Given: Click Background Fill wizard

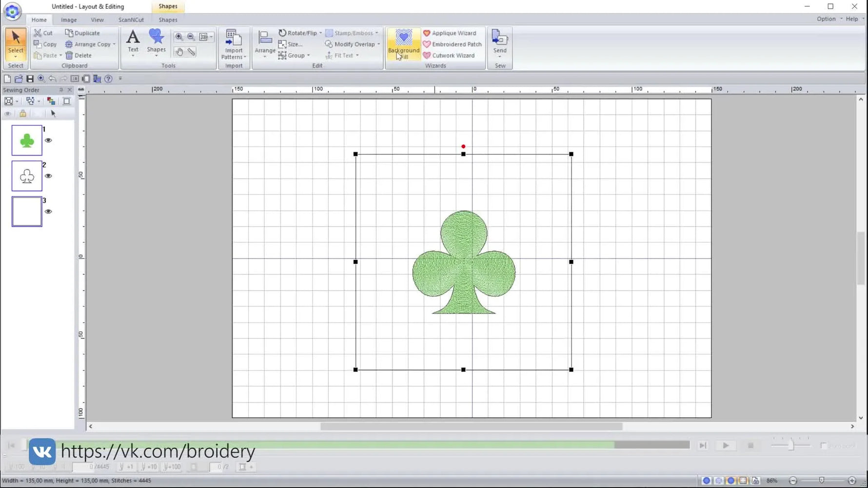Looking at the screenshot, I should pyautogui.click(x=404, y=44).
